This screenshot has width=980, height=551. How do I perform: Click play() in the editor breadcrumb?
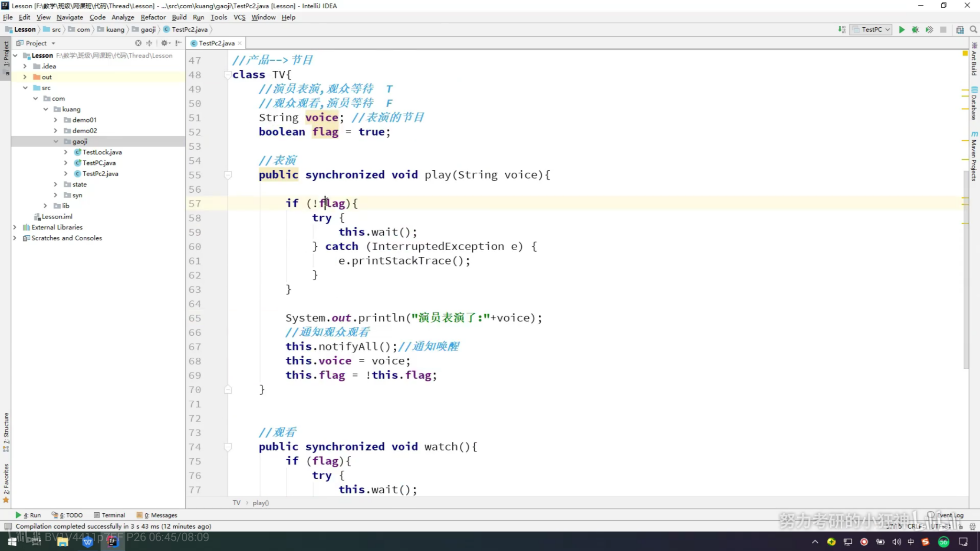click(x=261, y=503)
